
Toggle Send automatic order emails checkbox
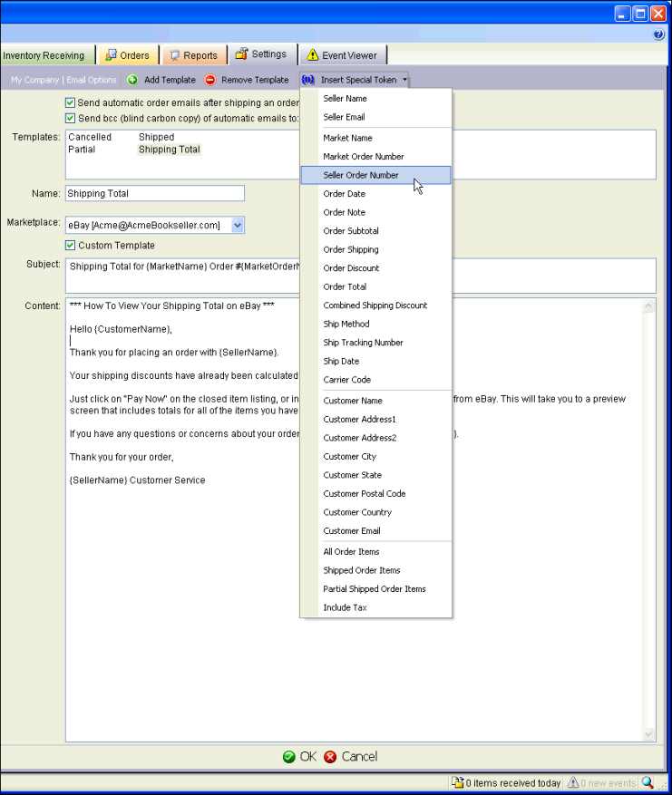point(71,102)
